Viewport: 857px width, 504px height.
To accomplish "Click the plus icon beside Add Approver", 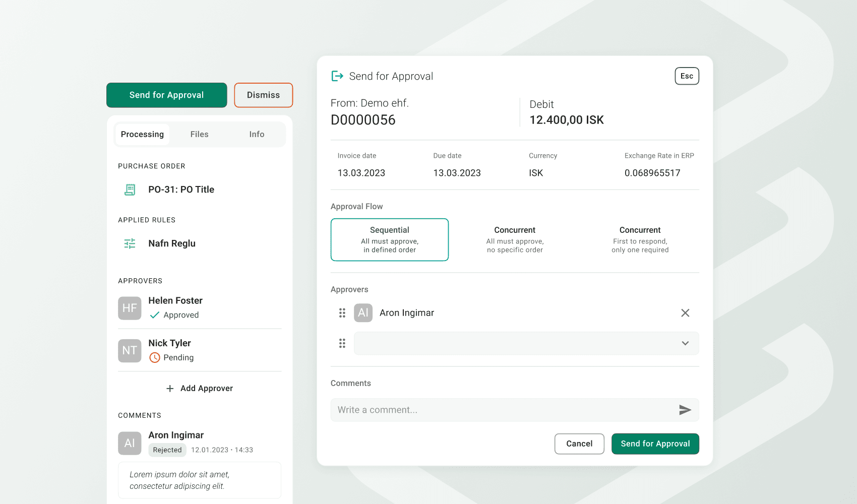I will (x=170, y=389).
